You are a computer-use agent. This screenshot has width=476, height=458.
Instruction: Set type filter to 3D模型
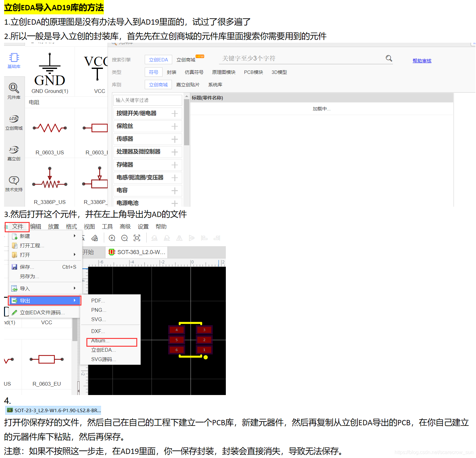(x=279, y=72)
